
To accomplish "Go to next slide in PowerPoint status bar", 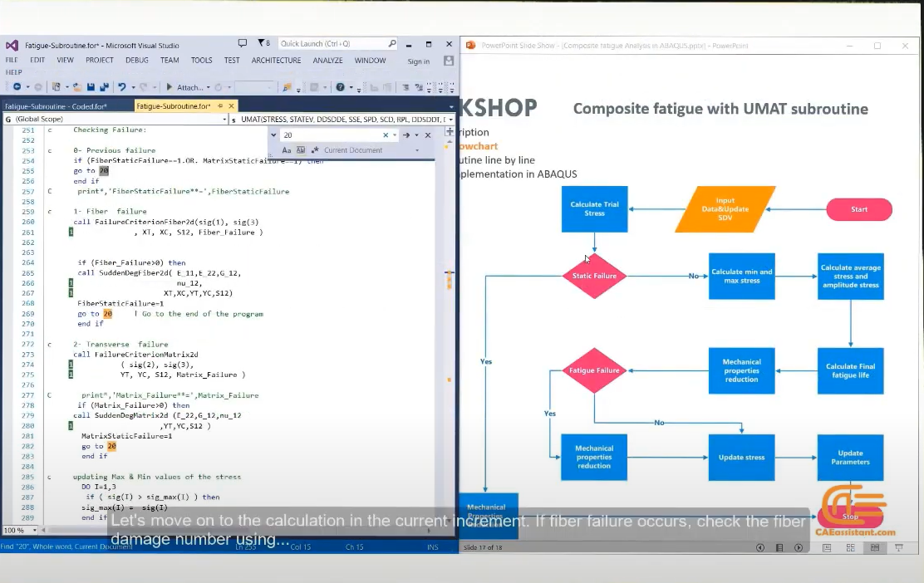I will (799, 547).
